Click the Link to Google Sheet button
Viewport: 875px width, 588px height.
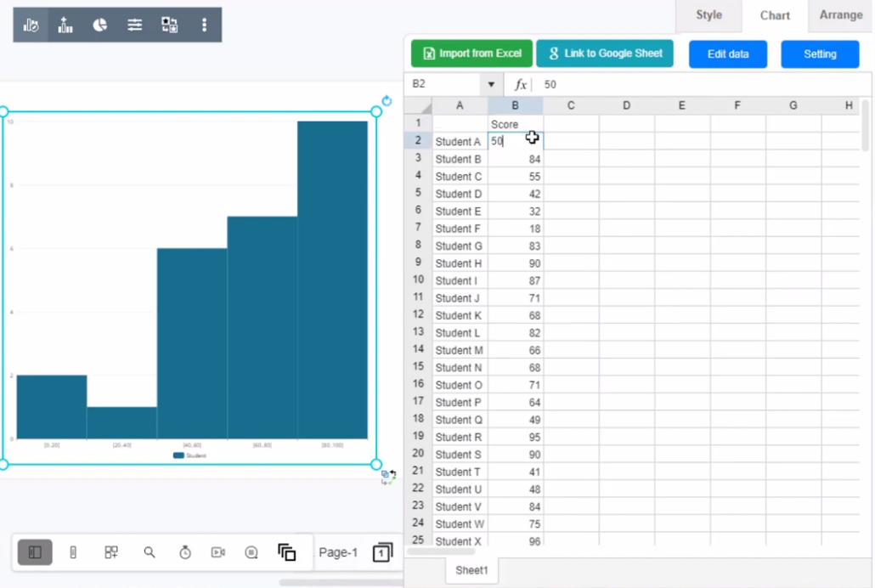click(x=605, y=53)
